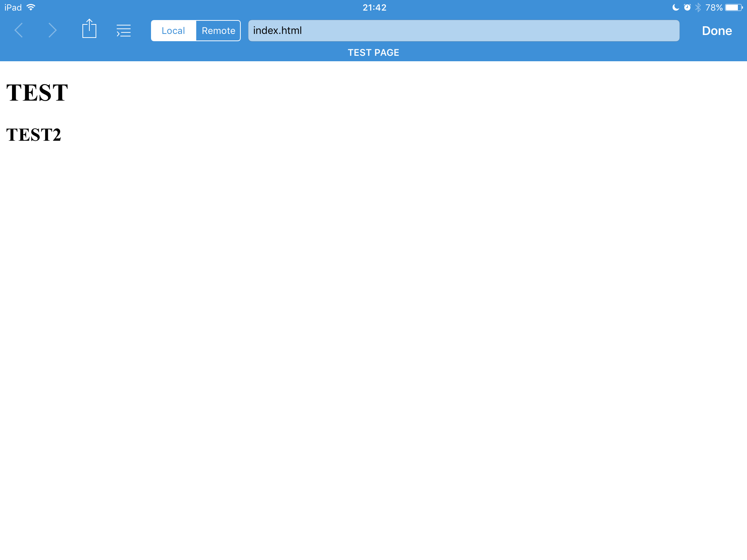The image size is (747, 560).
Task: Select the Local segment
Action: point(173,31)
